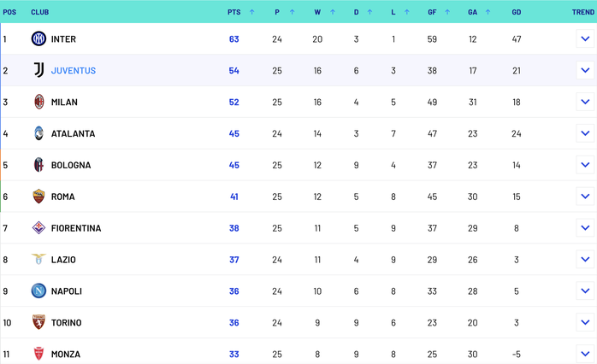Click the Inter club crest
Viewport: 597px width, 364px height.
pyautogui.click(x=38, y=38)
